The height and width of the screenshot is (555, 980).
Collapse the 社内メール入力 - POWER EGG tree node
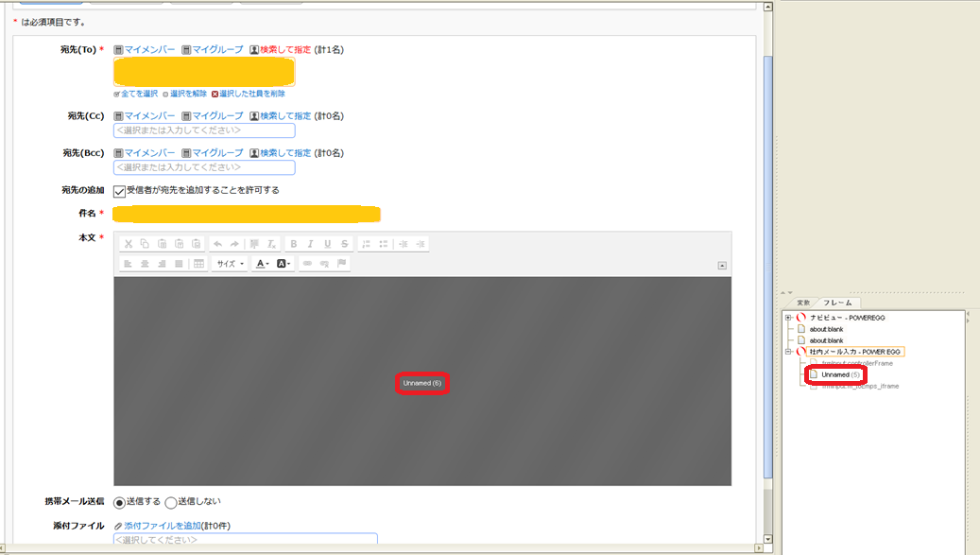[x=789, y=352]
